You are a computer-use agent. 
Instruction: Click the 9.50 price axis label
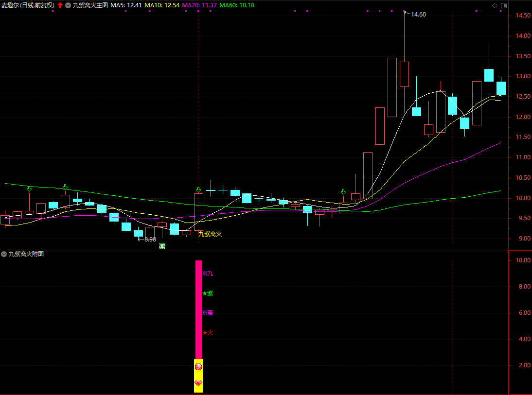[x=525, y=218]
